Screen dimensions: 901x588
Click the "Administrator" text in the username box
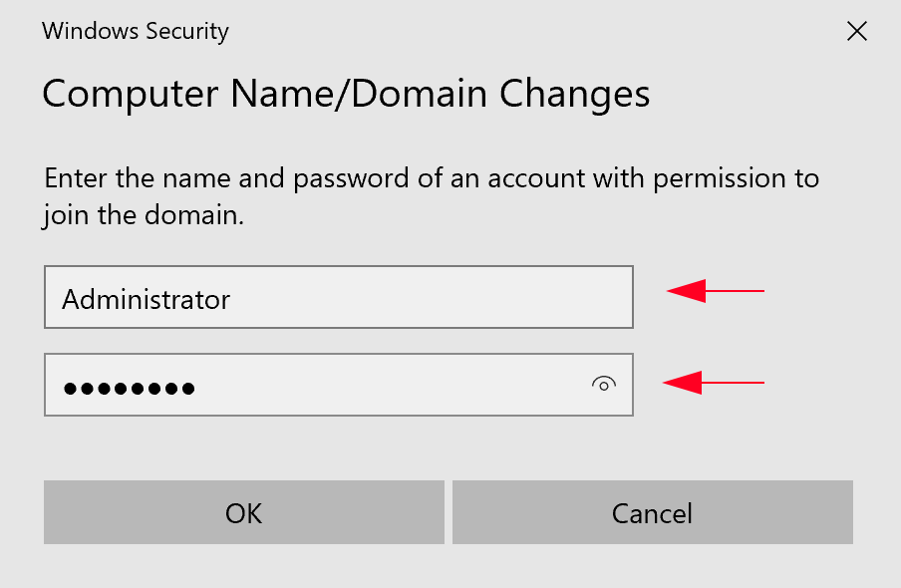click(x=146, y=299)
